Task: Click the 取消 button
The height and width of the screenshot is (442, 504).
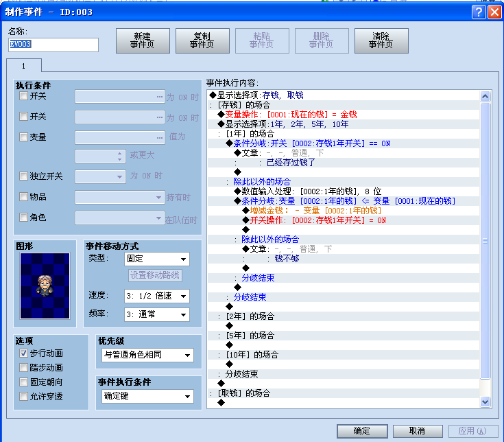Action: (418, 431)
